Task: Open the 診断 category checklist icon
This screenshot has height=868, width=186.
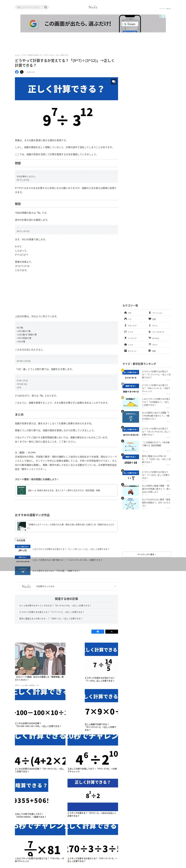Action: pos(150,351)
